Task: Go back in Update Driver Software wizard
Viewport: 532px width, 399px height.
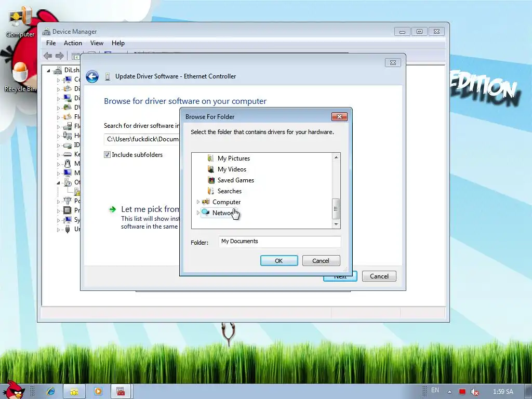Action: [92, 77]
